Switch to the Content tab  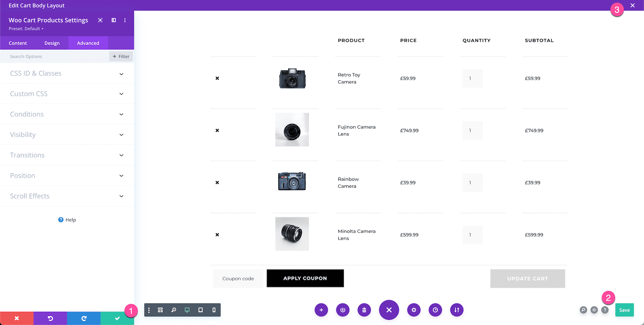(18, 43)
